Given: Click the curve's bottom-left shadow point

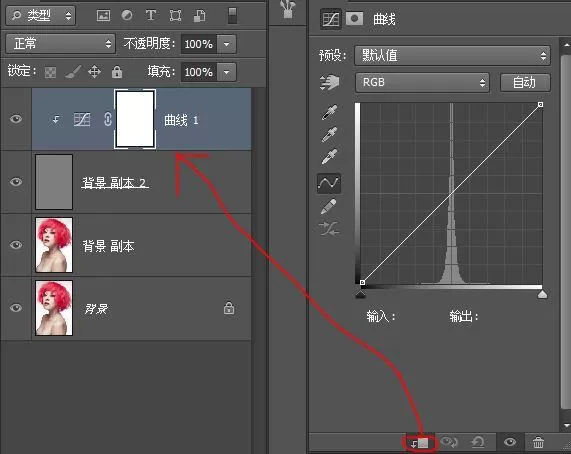Looking at the screenshot, I should pos(362,283).
